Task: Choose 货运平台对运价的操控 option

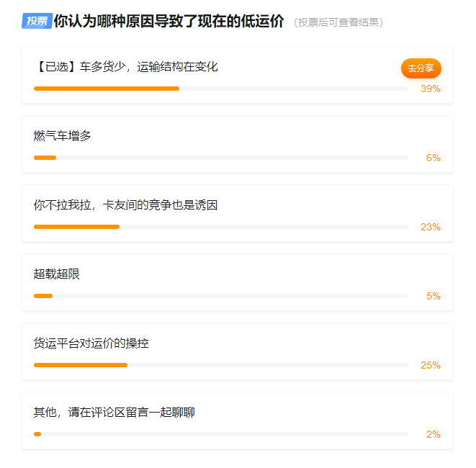Action: pos(238,352)
